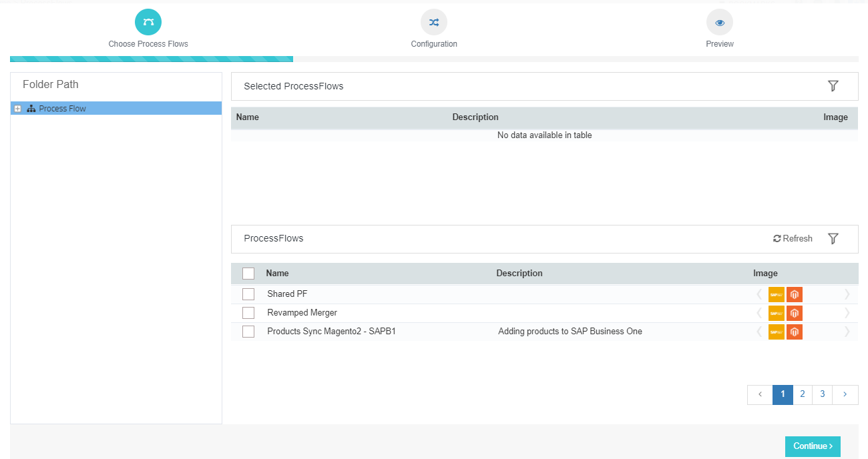Click the Continue button
This screenshot has height=459, width=868.
813,446
